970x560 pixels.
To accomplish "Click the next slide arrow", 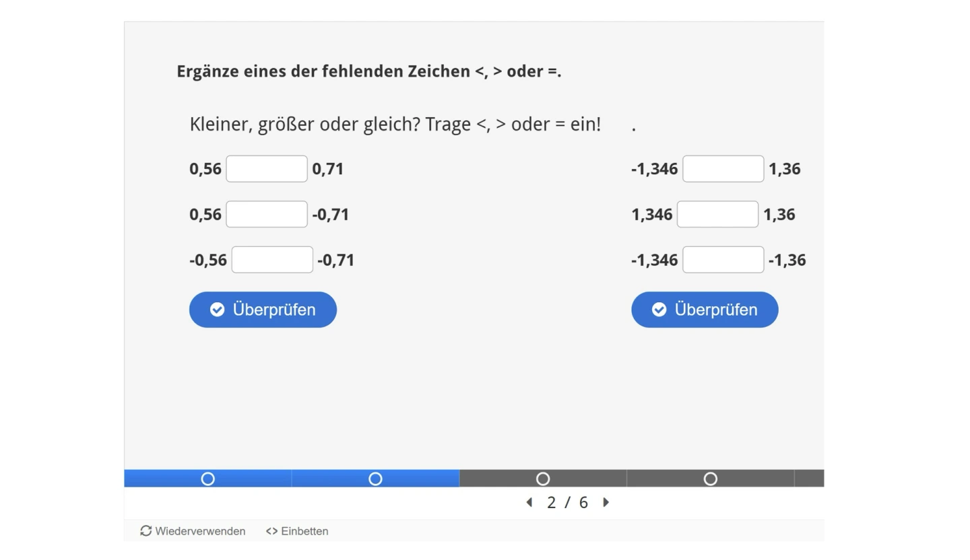I will tap(606, 502).
